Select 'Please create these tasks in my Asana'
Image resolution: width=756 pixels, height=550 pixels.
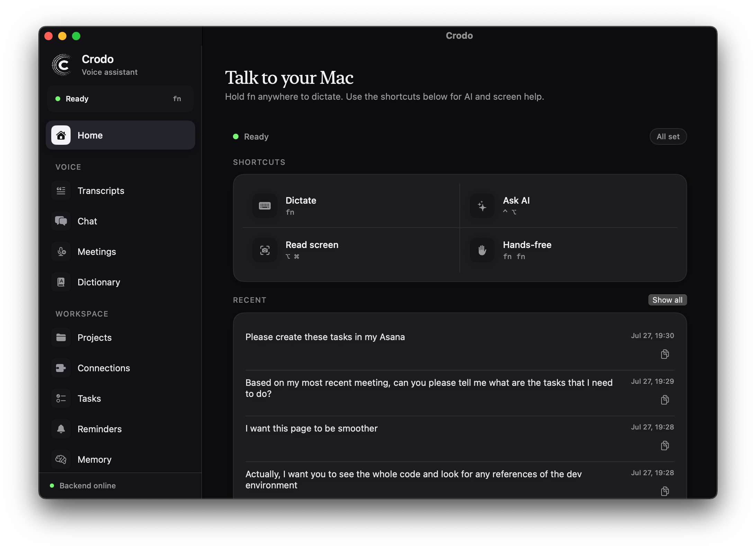click(325, 337)
